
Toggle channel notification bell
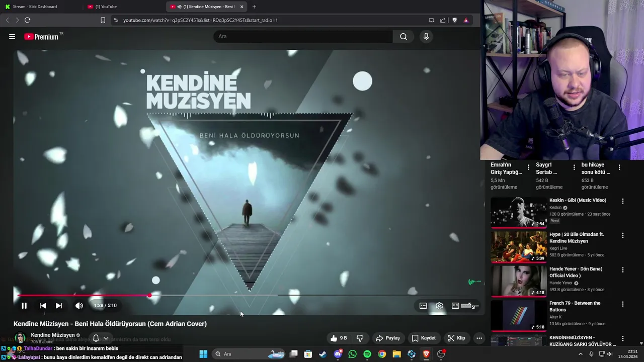pos(96,338)
